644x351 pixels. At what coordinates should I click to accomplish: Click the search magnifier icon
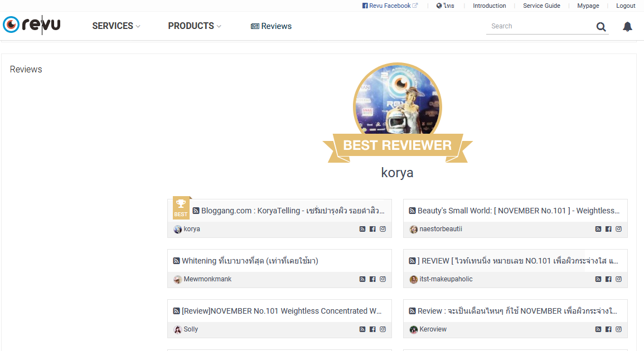click(601, 27)
